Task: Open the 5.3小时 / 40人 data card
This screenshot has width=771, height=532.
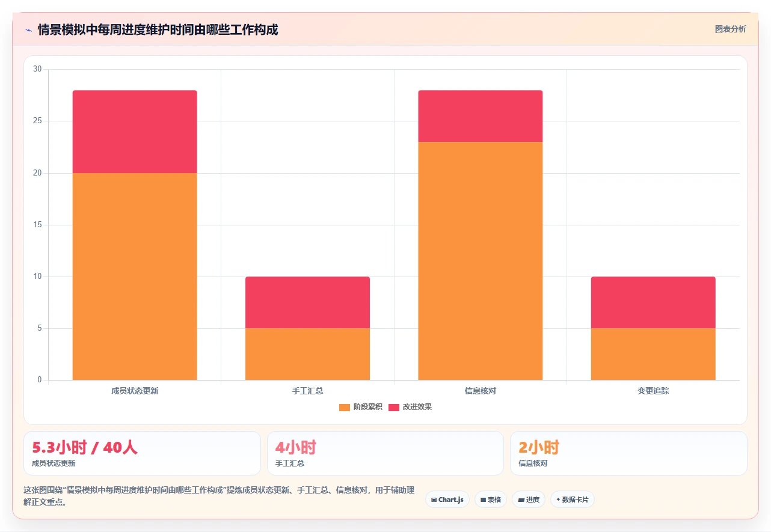Action: [142, 453]
